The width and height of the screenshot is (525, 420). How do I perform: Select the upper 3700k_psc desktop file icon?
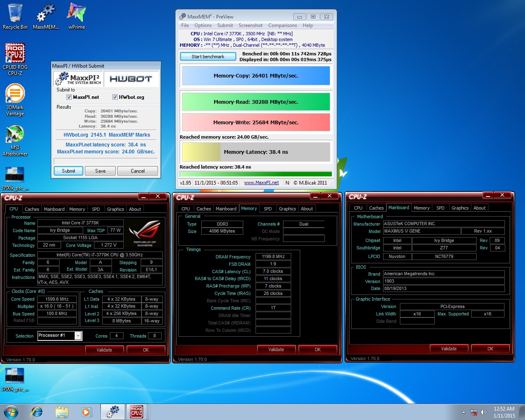click(15, 178)
